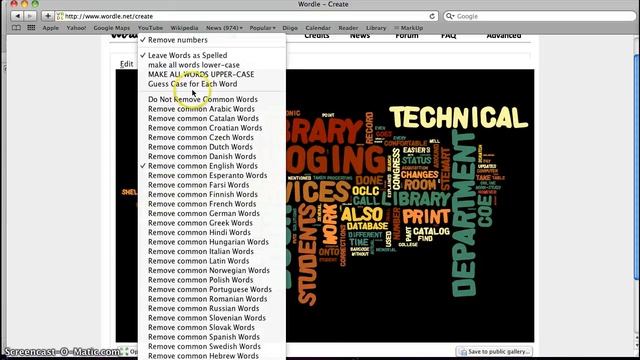
Task: Open the bookmarks book icon
Action: [16, 28]
